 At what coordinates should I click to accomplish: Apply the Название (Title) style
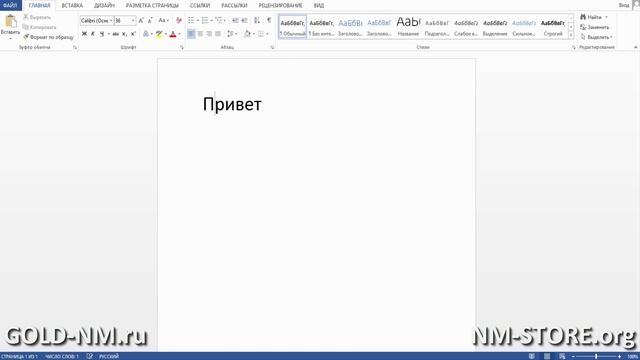(x=408, y=27)
